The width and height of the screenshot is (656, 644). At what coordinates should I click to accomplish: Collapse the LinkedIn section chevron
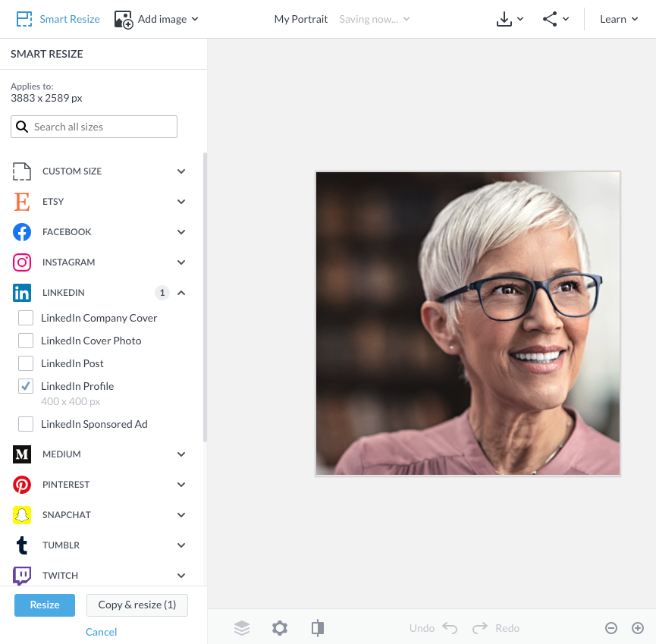pyautogui.click(x=181, y=293)
